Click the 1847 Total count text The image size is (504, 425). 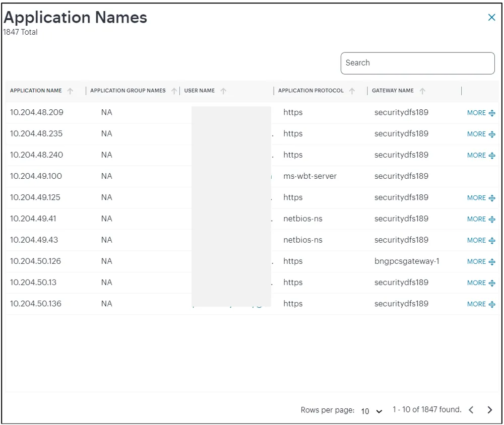pyautogui.click(x=20, y=32)
